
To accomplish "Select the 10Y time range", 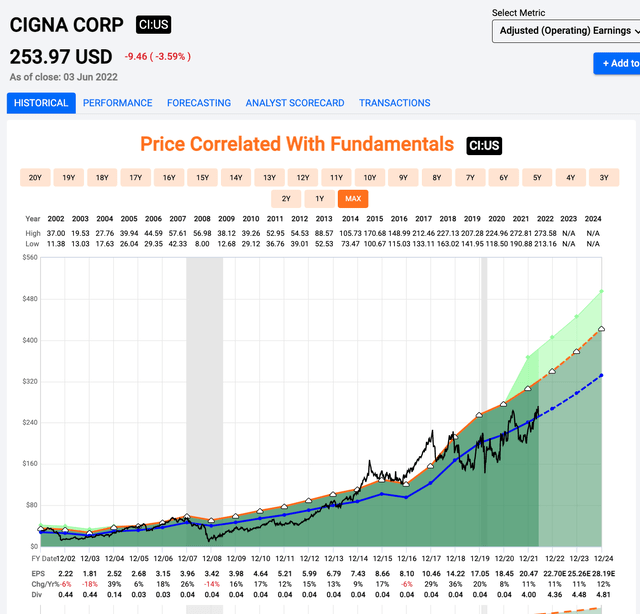I will point(370,178).
